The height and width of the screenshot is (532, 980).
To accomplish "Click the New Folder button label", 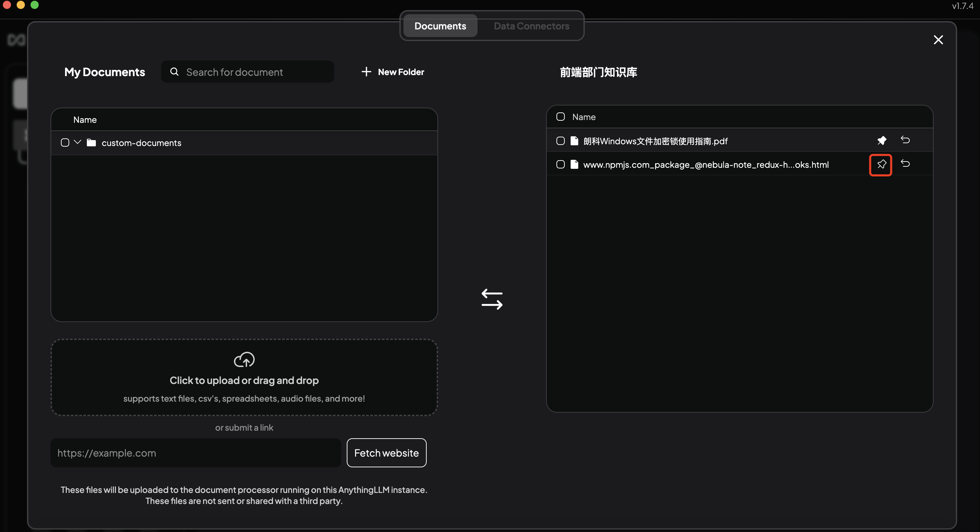I will tap(401, 72).
